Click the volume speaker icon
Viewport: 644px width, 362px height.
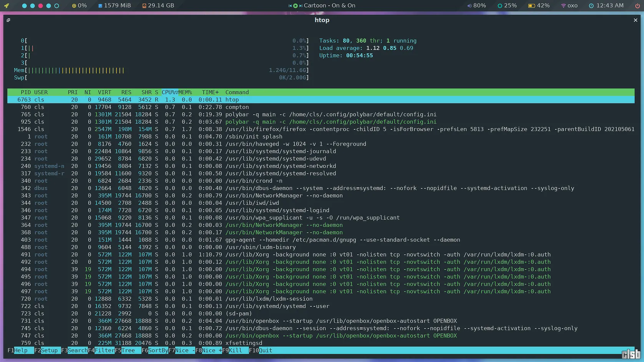(x=469, y=6)
